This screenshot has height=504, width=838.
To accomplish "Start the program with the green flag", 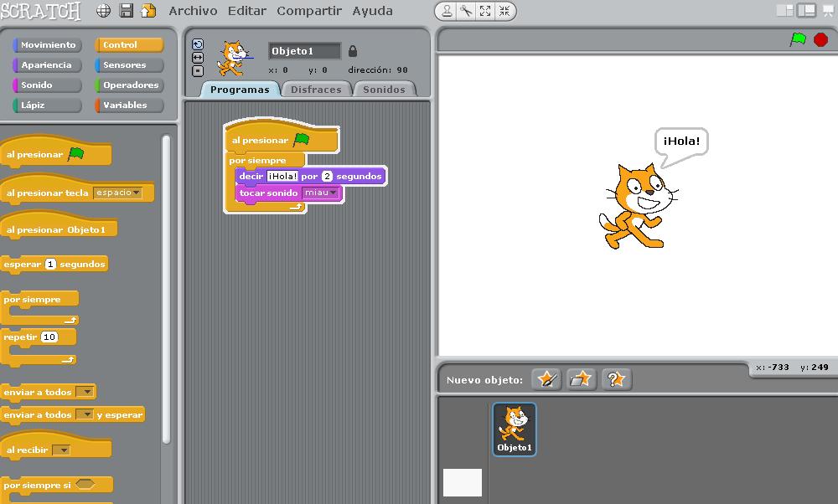I will point(798,39).
